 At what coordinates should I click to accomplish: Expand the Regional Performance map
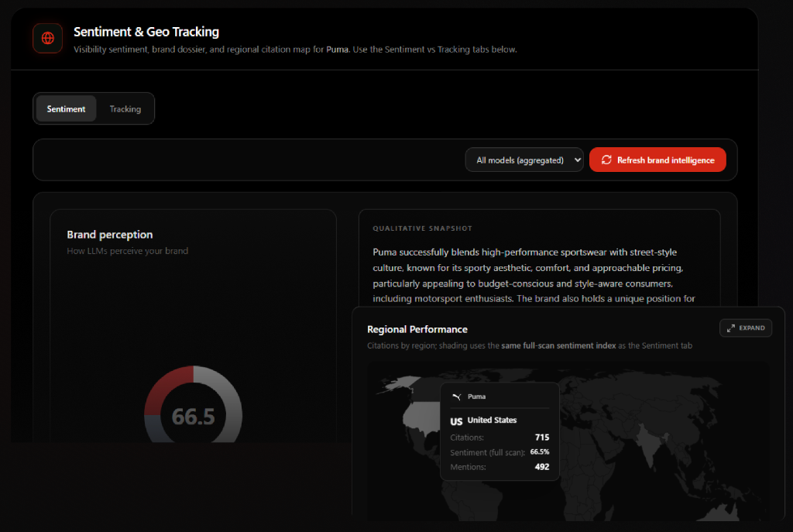point(746,328)
